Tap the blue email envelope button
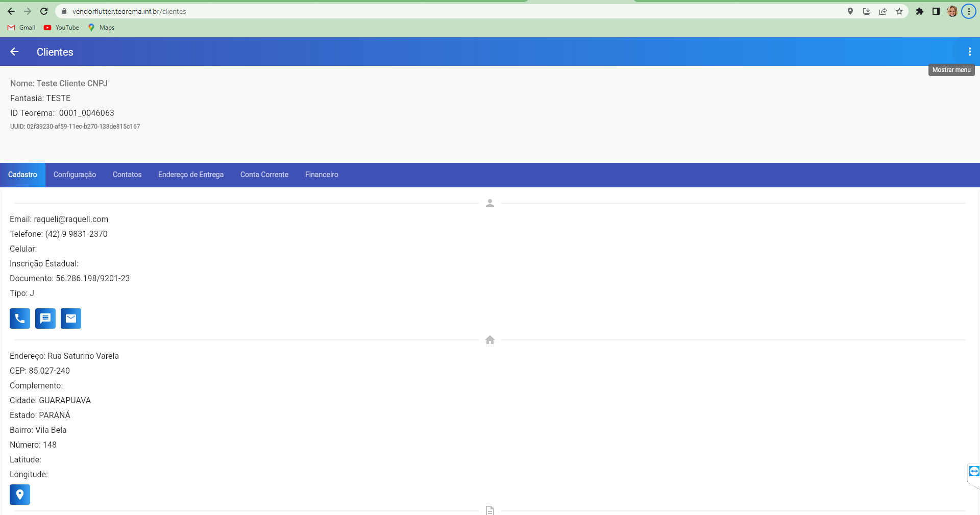This screenshot has width=980, height=515. pos(71,318)
